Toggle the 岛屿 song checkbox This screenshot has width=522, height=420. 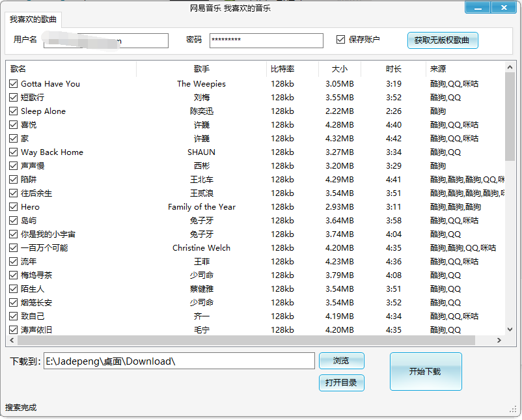coord(13,221)
